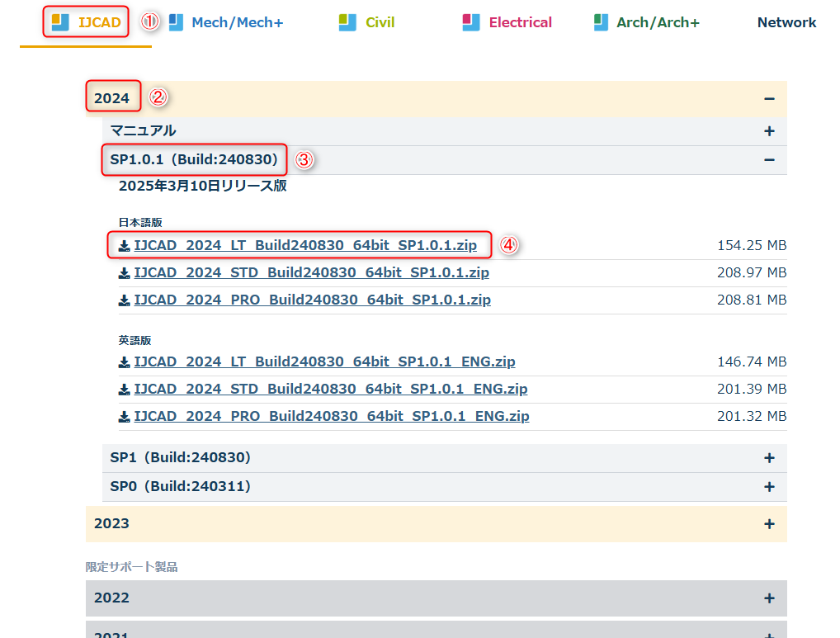The width and height of the screenshot is (840, 638).
Task: Click the 208.81 MB file size
Action: [752, 300]
